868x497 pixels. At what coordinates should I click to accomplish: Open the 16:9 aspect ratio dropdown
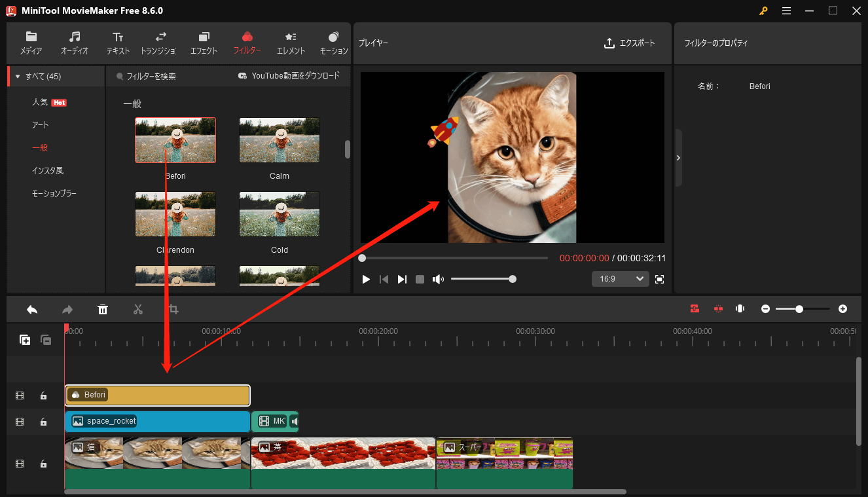click(620, 278)
